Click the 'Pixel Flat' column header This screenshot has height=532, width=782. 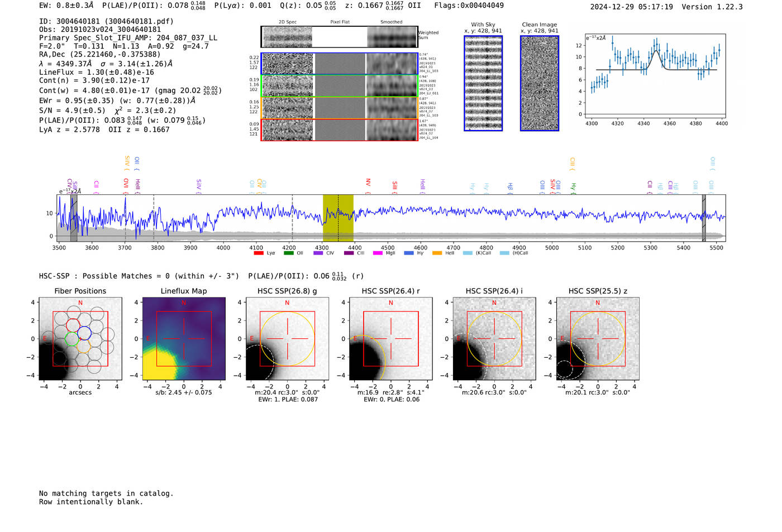340,22
